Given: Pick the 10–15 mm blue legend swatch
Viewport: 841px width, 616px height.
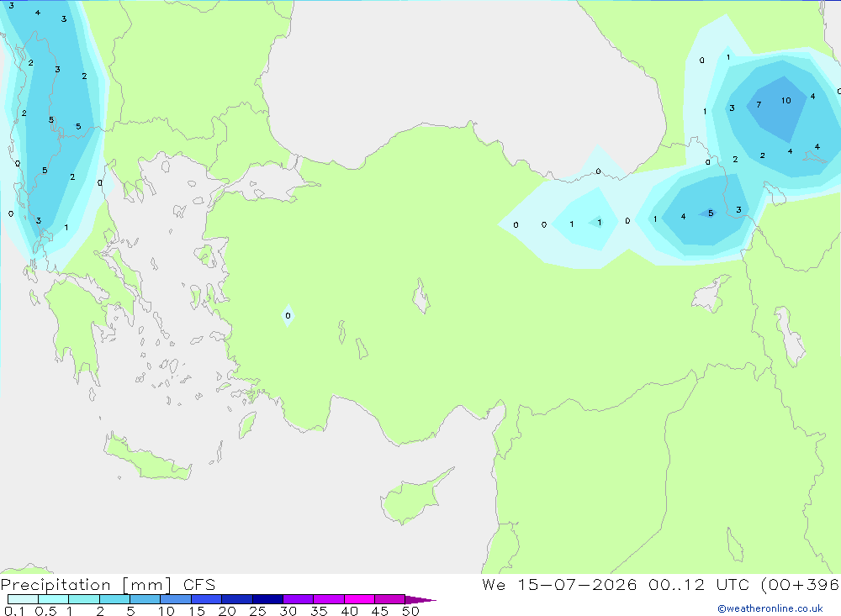Looking at the screenshot, I should point(176,599).
